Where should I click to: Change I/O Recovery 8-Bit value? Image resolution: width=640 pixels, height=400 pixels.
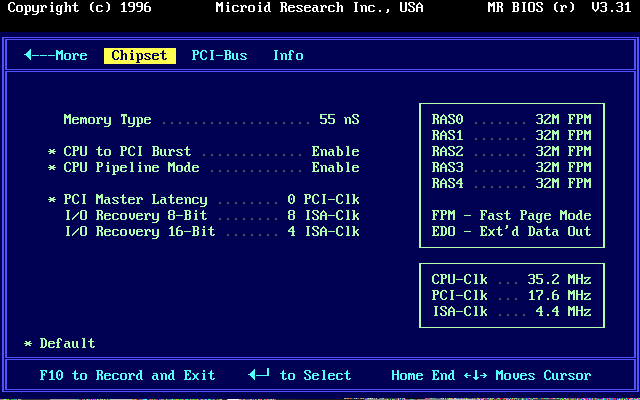point(323,216)
